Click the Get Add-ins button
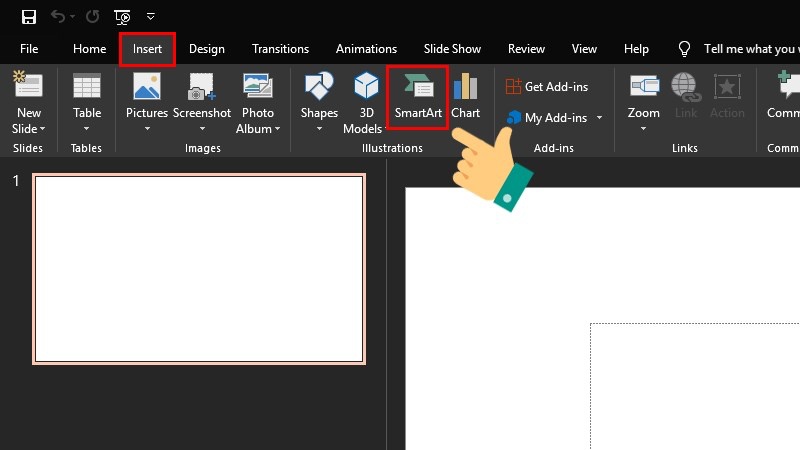Screen dimensions: 800x450 click(x=546, y=87)
